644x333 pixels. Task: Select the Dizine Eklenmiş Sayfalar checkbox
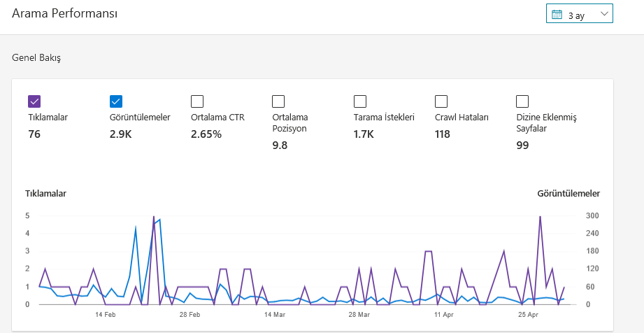tap(522, 101)
